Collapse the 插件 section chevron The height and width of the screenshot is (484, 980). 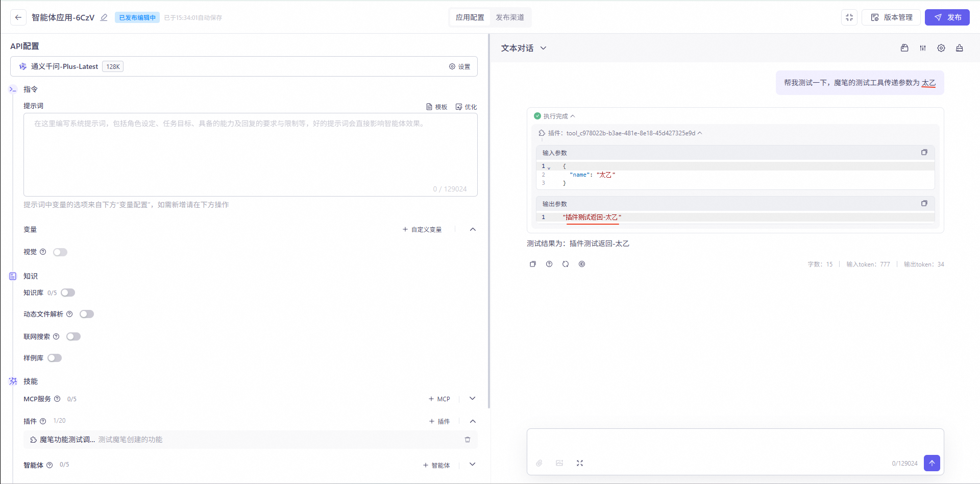click(473, 421)
